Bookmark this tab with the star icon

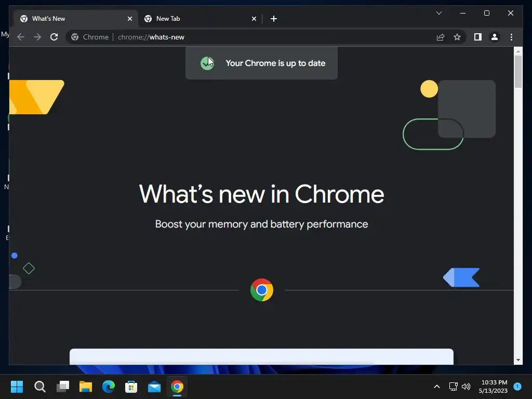457,37
